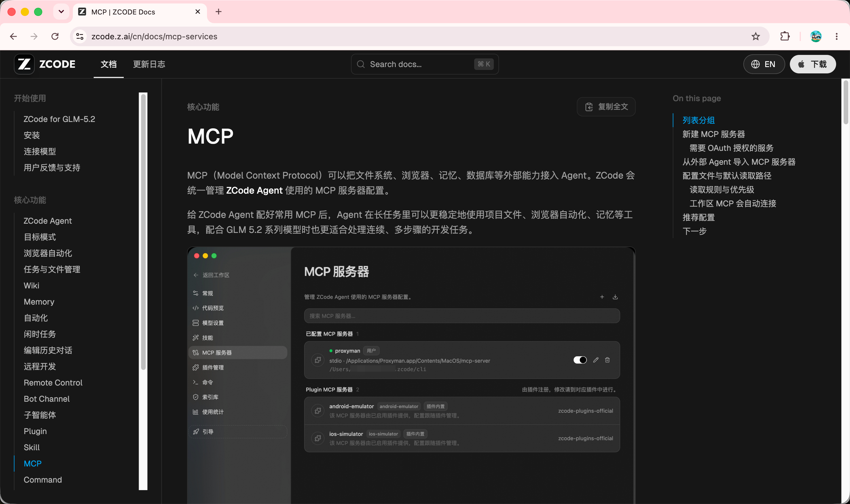Jump to 配置文件与默认读取路径 section
Viewport: 850px width, 504px height.
pyautogui.click(x=727, y=176)
